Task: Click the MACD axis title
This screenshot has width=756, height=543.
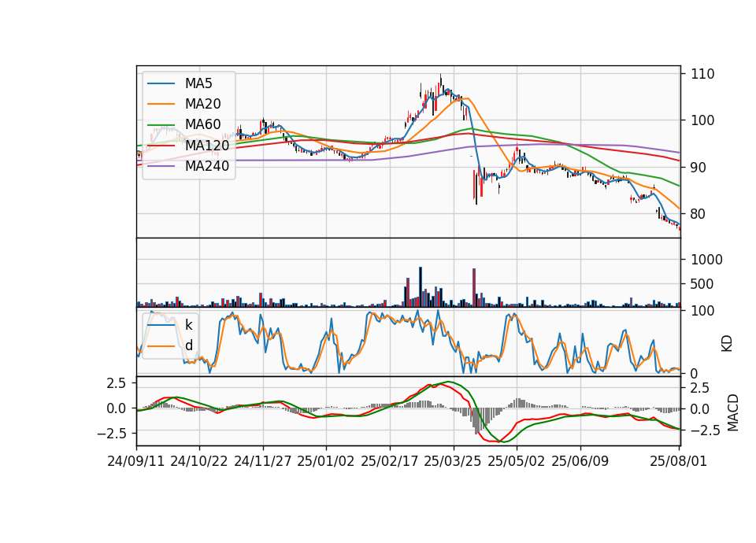Action: click(733, 412)
